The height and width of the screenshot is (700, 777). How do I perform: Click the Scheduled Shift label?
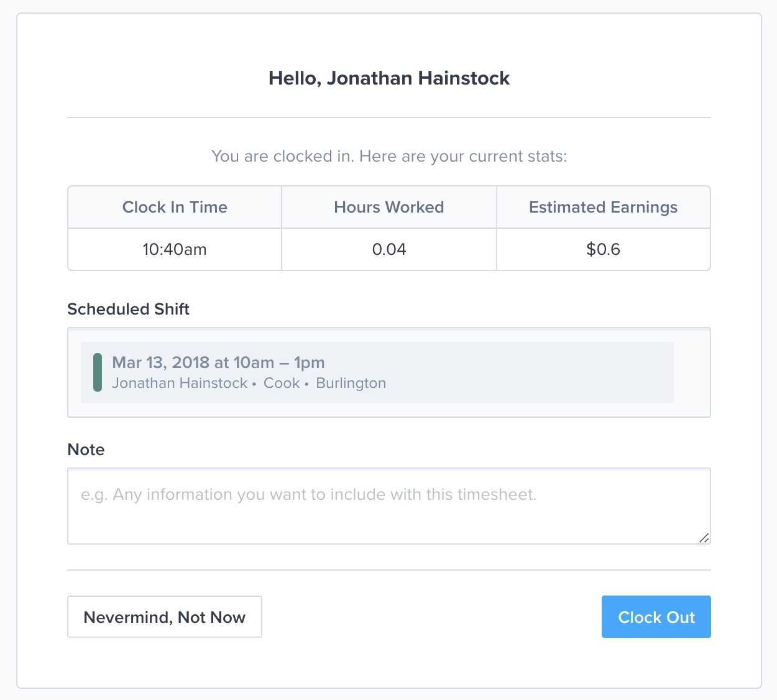pos(129,309)
